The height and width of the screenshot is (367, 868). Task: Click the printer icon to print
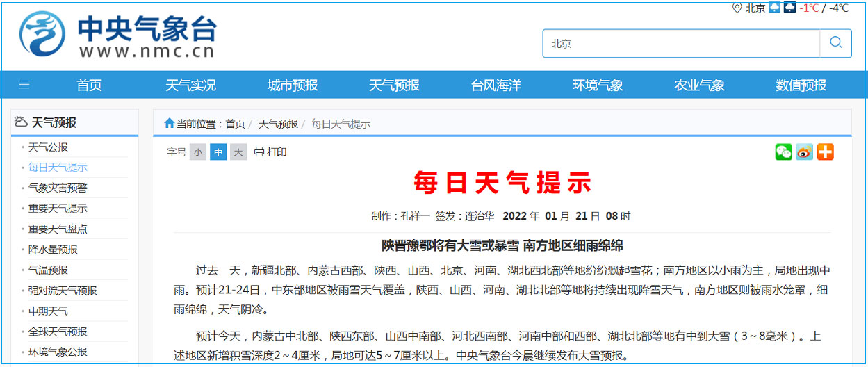click(x=259, y=152)
